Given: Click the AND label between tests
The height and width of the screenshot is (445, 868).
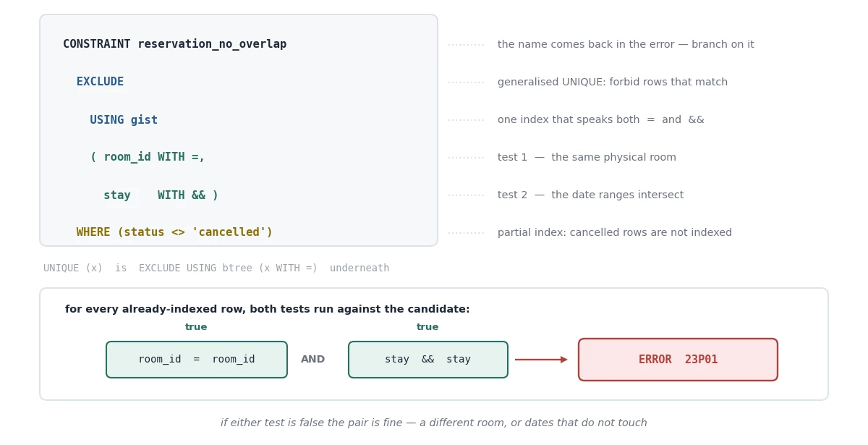Looking at the screenshot, I should coord(313,360).
